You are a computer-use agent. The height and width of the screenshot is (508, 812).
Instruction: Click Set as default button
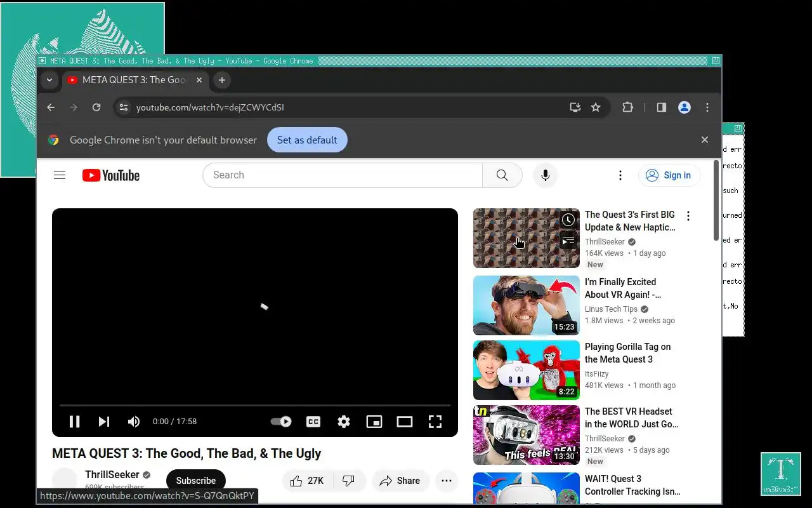click(x=307, y=140)
